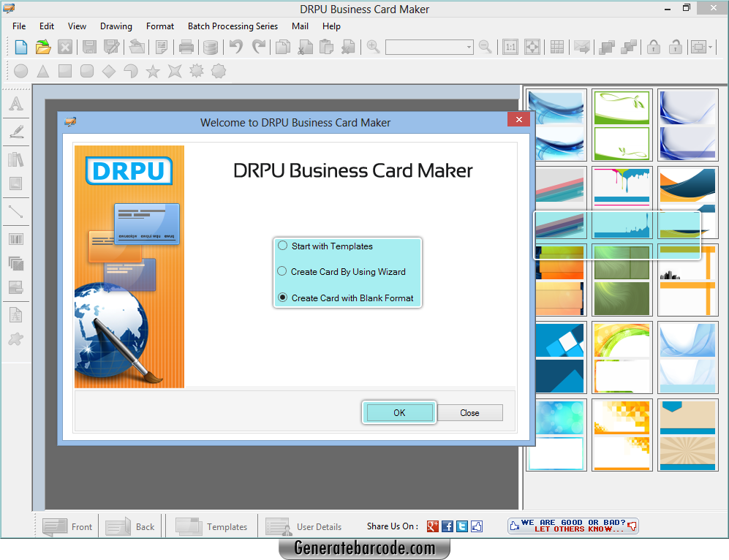This screenshot has height=560, width=729.
Task: Open the Drawing menu
Action: (116, 26)
